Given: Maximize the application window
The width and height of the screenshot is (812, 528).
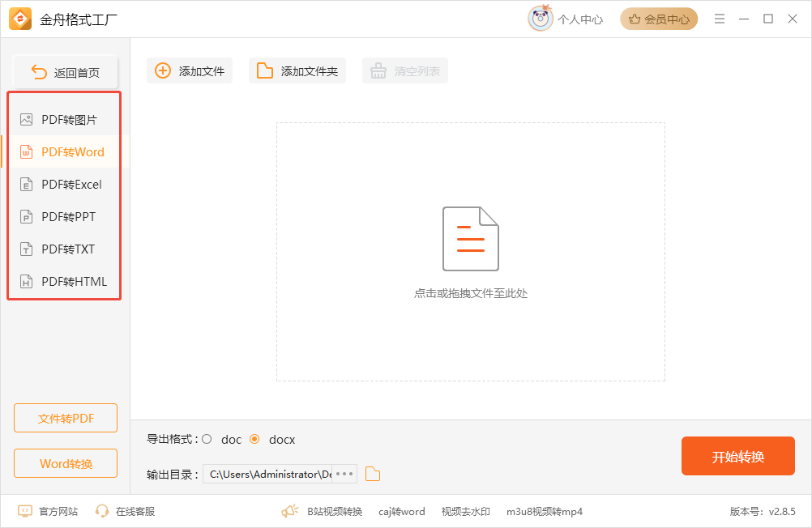Looking at the screenshot, I should click(x=768, y=19).
